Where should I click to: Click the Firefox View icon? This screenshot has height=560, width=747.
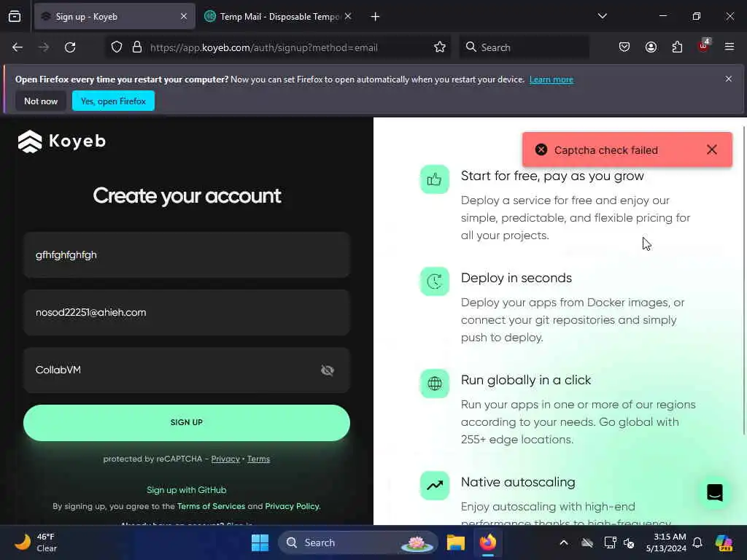(15, 17)
